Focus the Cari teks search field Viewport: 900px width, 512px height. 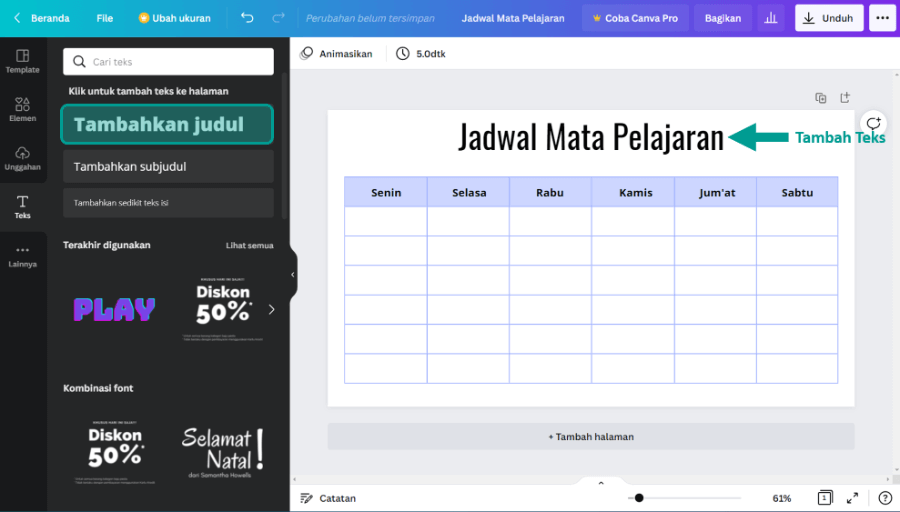click(168, 61)
